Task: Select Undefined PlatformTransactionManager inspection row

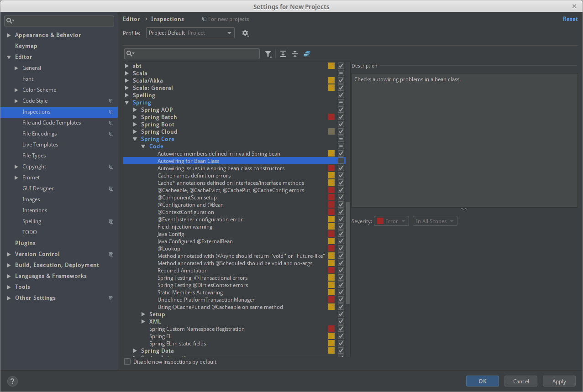Action: (234, 299)
